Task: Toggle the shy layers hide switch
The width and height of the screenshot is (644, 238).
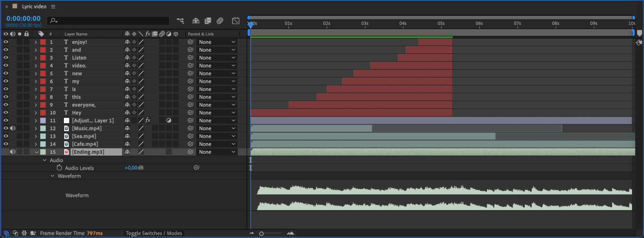Action: pos(196,21)
